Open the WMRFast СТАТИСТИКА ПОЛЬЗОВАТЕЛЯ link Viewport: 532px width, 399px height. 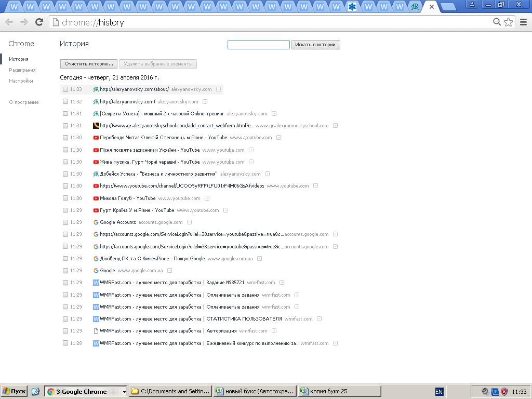pyautogui.click(x=191, y=319)
